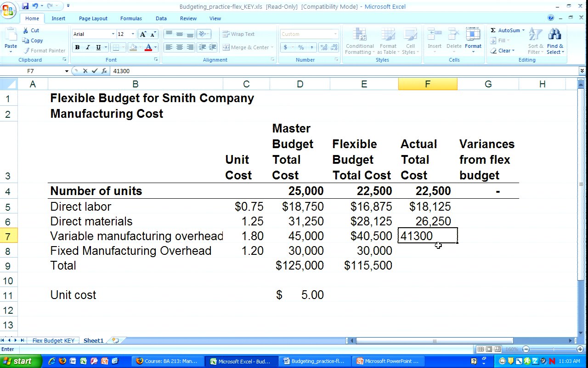Click the Cut scissors icon
The width and height of the screenshot is (588, 368).
[26, 30]
